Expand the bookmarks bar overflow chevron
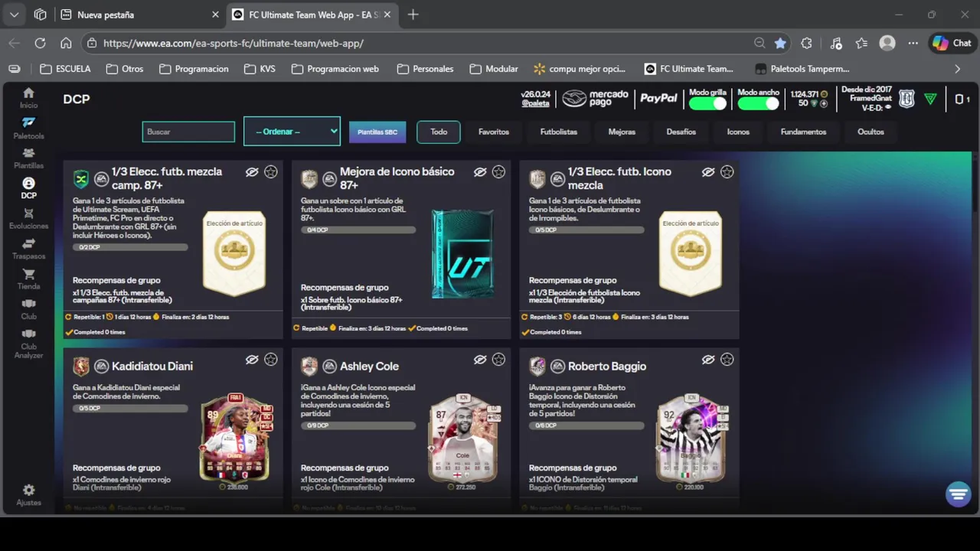The image size is (980, 551). pos(957,69)
